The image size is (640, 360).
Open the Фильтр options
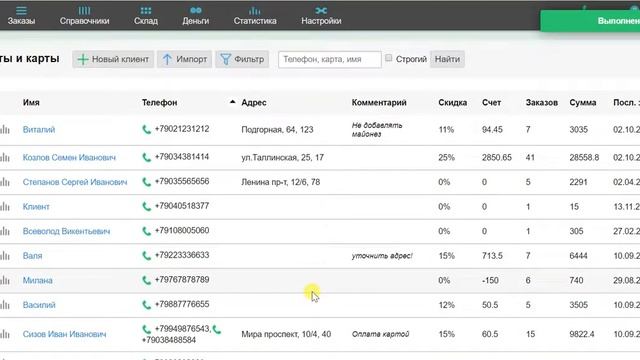pyautogui.click(x=242, y=59)
